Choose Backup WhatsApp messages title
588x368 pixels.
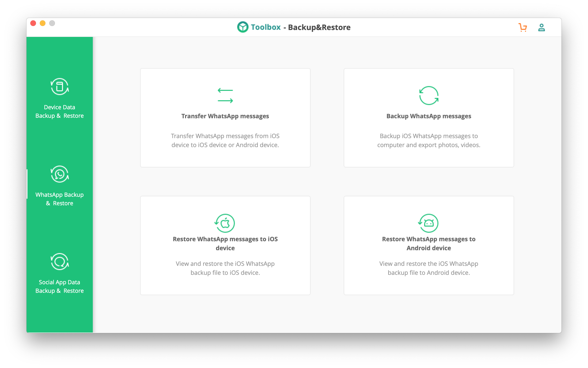click(x=429, y=116)
